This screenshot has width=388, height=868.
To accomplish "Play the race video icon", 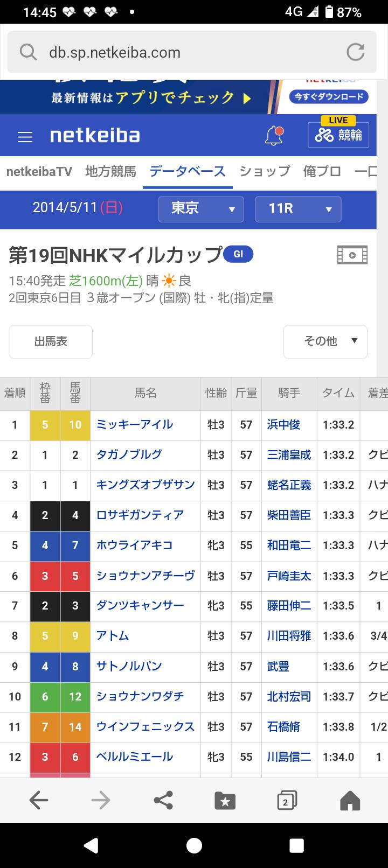I will (352, 255).
